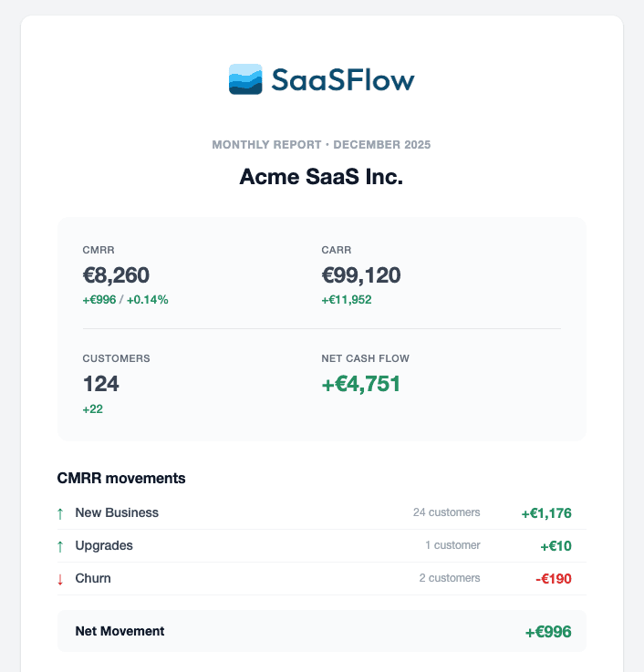Click the Monthly Report December 2025 label
The image size is (644, 672).
point(321,145)
